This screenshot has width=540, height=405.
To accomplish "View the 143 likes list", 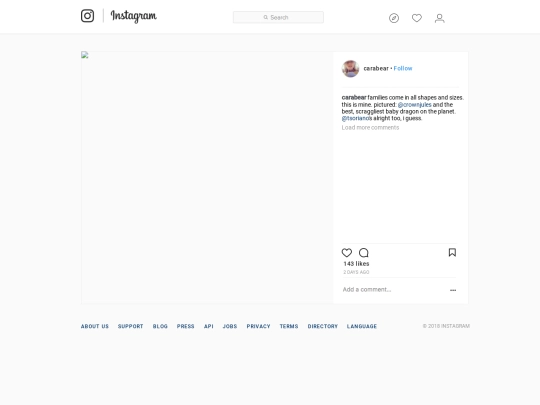I will pyautogui.click(x=356, y=264).
